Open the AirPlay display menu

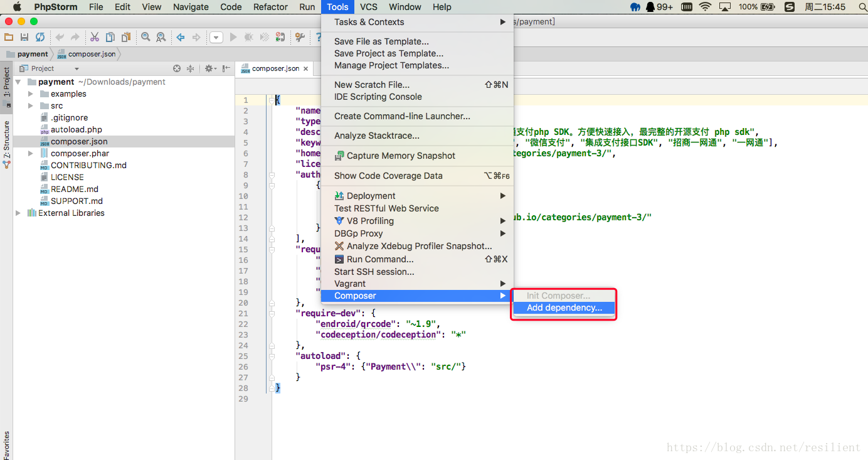(725, 7)
